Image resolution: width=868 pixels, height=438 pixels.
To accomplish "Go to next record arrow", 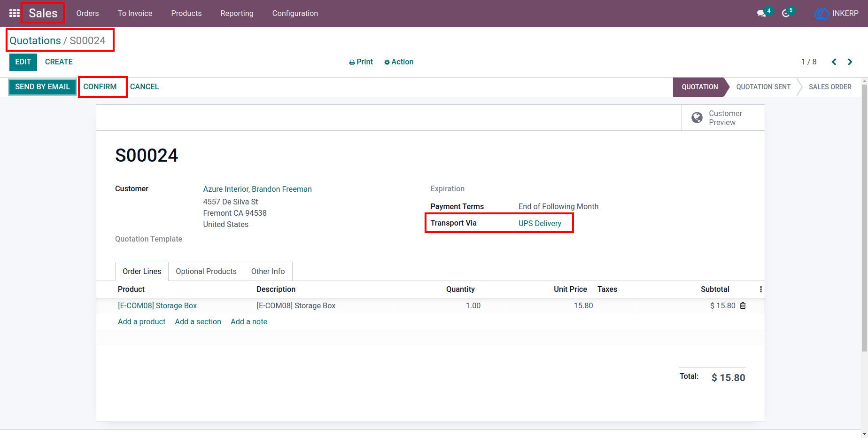I will (850, 62).
